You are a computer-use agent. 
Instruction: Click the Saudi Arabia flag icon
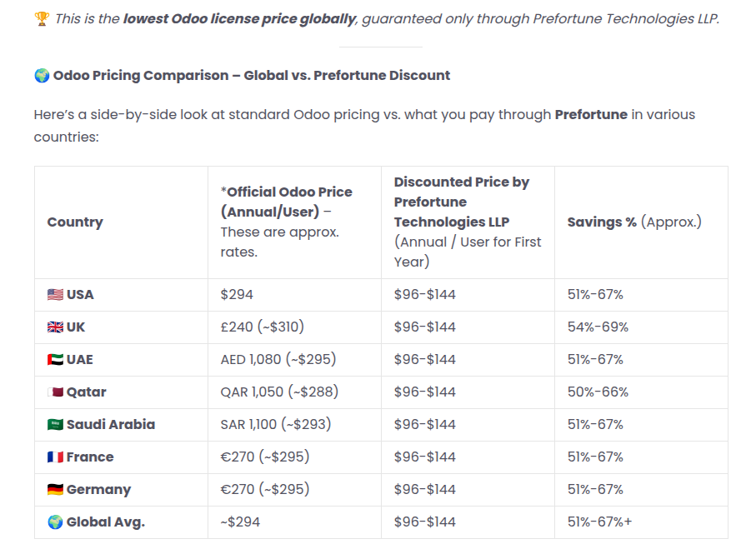coord(55,424)
